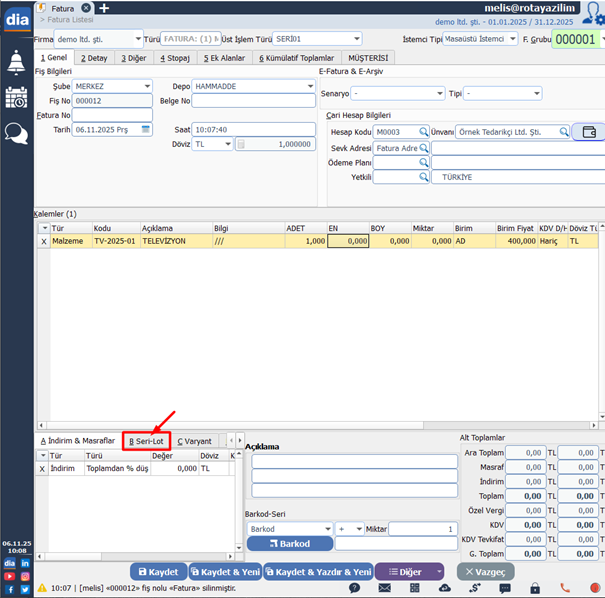The image size is (605, 598).
Task: Switch to the 2 Detay tab
Action: (x=92, y=58)
